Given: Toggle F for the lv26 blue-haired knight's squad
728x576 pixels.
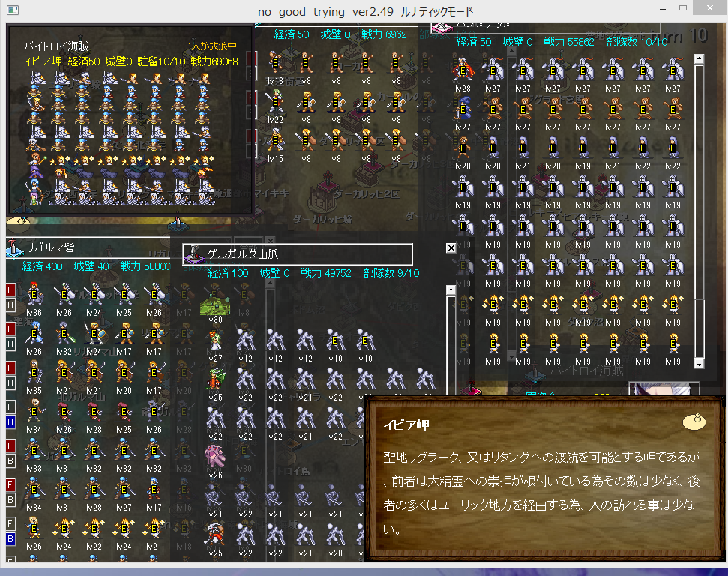Looking at the screenshot, I should (x=10, y=329).
